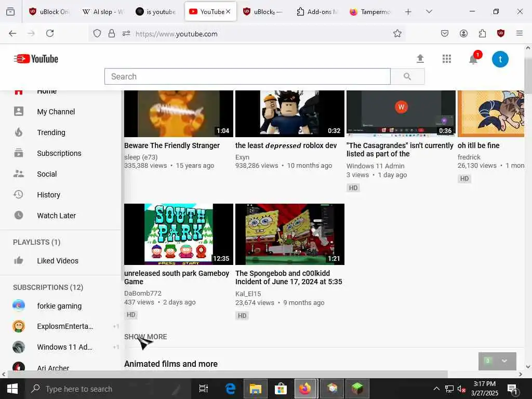Open Liked Videos playlist
Screen dimensions: 532x399
[x=58, y=261]
